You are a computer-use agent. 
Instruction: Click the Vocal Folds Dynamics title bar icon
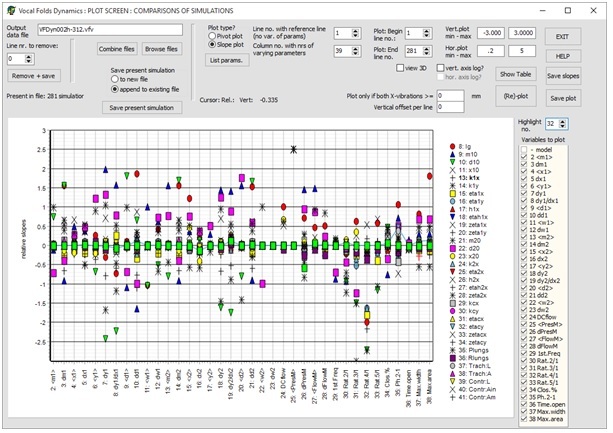pos(11,10)
